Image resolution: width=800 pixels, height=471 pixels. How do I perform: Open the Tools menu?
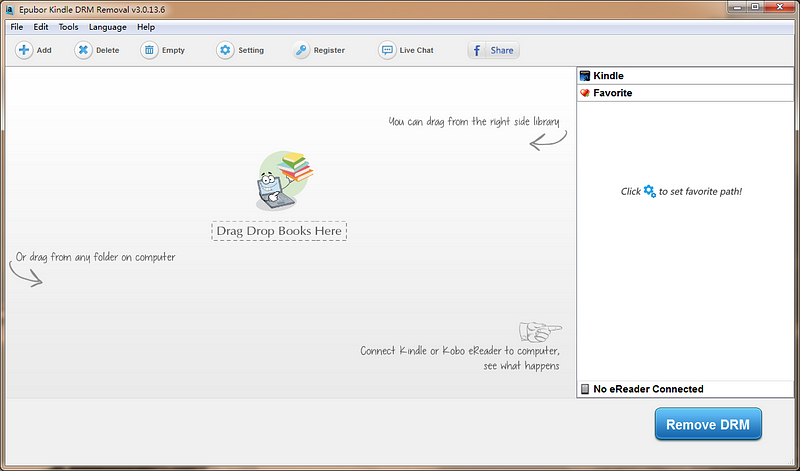(68, 27)
